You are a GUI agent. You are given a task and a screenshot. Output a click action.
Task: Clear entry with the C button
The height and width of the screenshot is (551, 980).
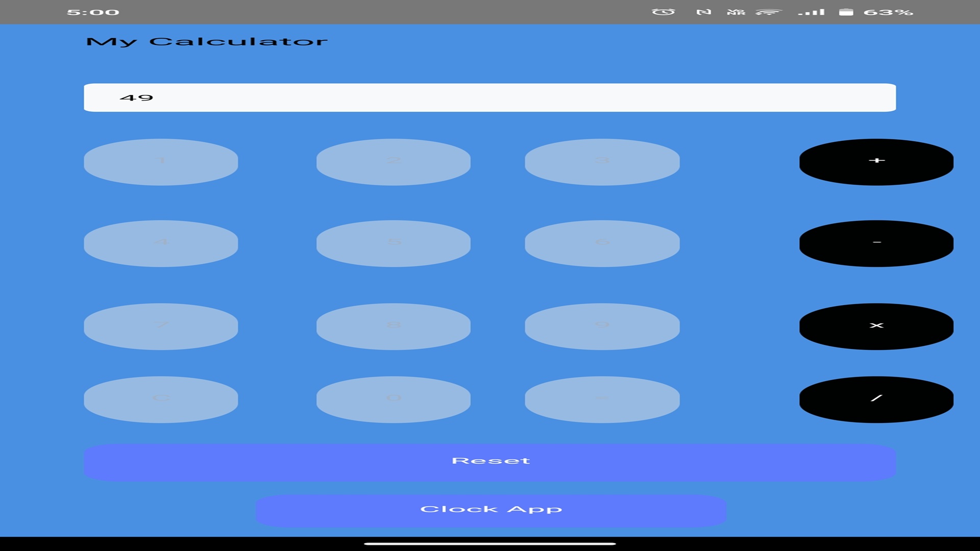[161, 399]
